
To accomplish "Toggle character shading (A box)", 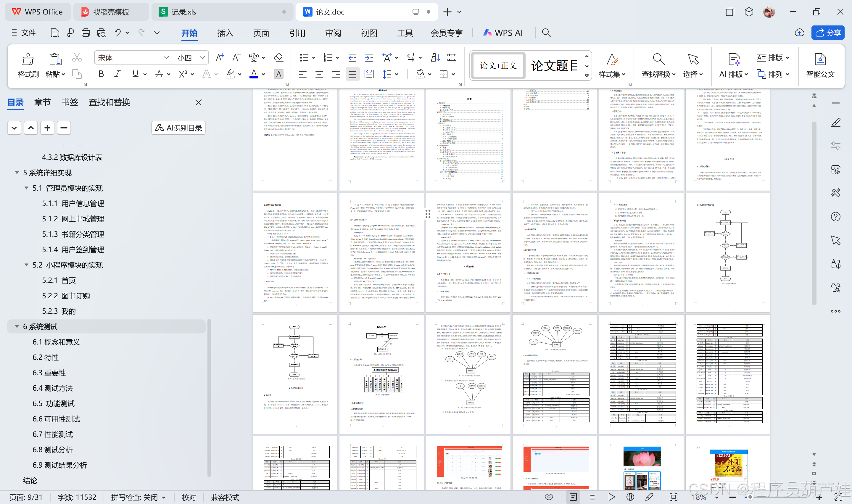I will pyautogui.click(x=278, y=74).
